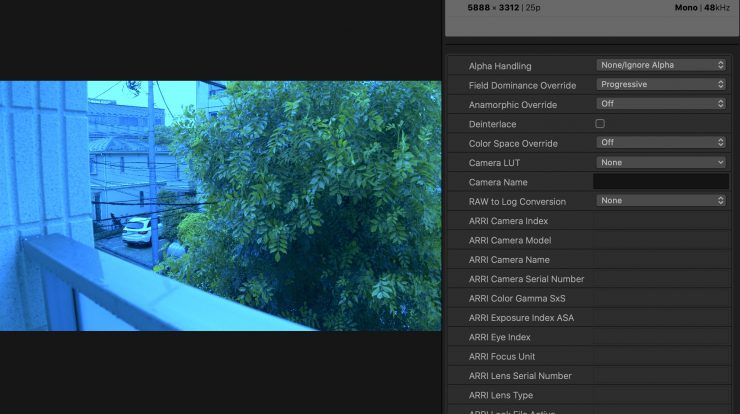
Task: Select the ARRI Focus Unit field
Action: (661, 357)
